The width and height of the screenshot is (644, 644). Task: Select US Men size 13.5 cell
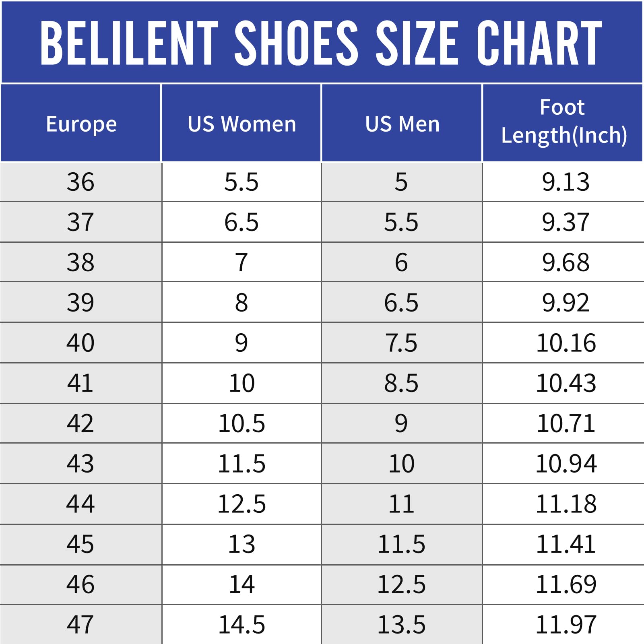[x=401, y=625]
